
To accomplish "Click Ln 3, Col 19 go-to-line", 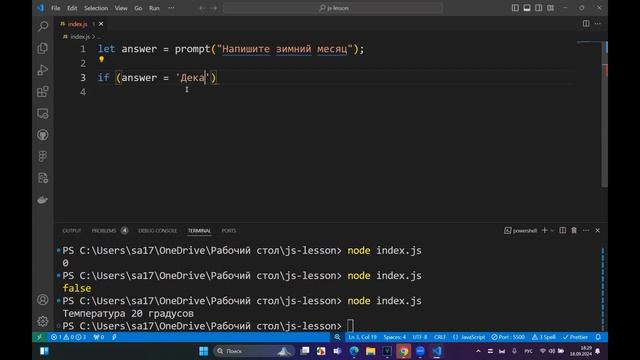I will click(x=362, y=337).
